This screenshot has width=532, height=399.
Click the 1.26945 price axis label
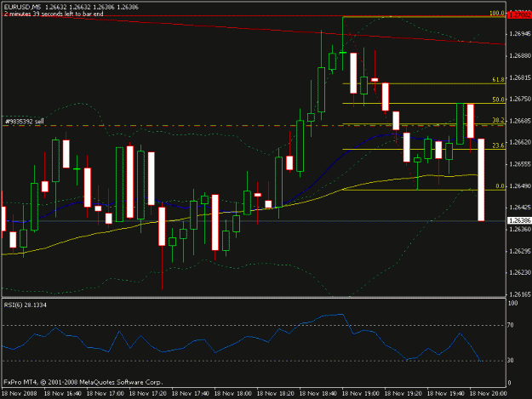coord(520,34)
